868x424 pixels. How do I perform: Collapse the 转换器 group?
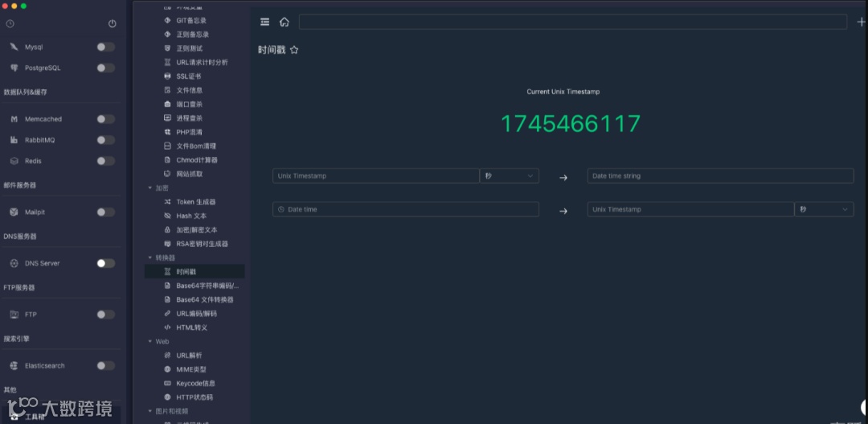tap(150, 257)
